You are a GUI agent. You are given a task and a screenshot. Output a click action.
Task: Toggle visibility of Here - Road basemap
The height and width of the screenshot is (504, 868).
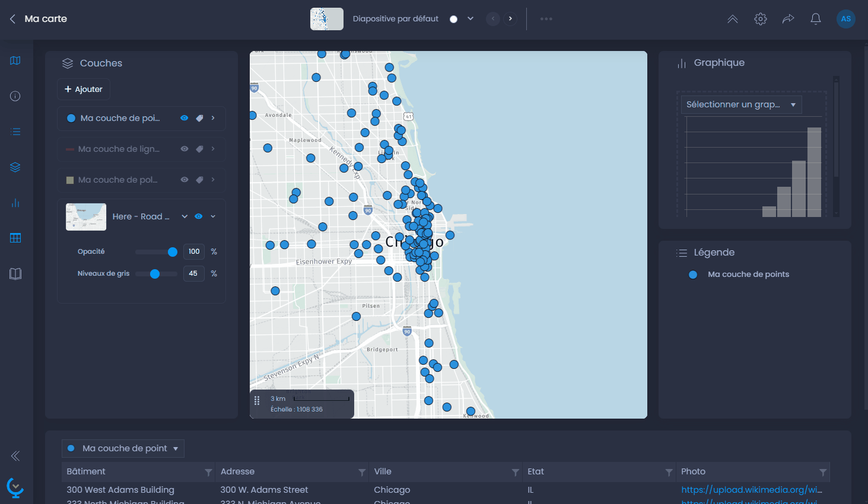point(199,216)
